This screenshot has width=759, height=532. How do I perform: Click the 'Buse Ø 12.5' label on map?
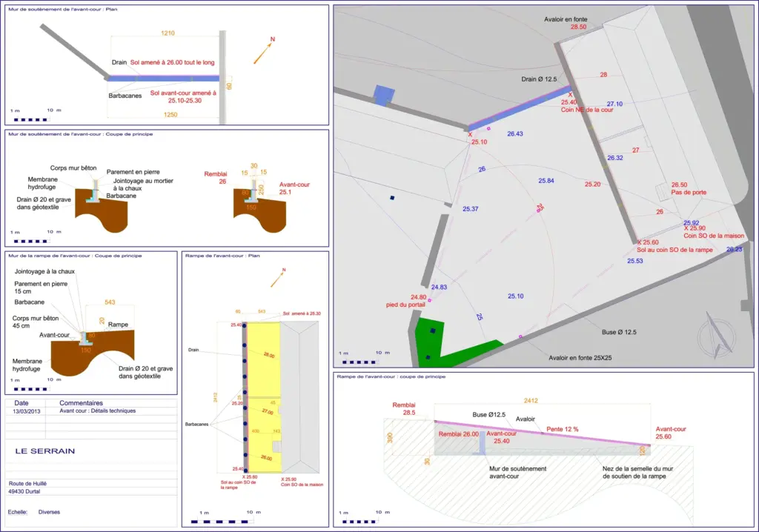click(x=619, y=332)
